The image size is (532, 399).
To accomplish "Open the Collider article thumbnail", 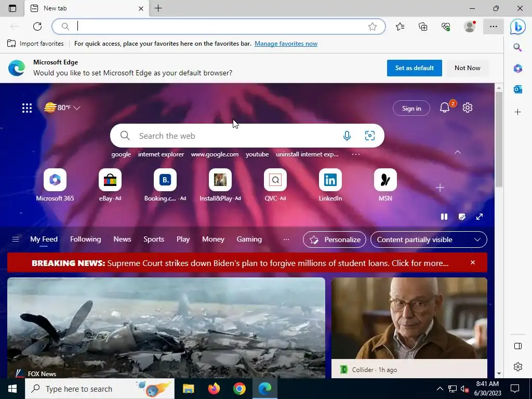I will click(x=409, y=318).
